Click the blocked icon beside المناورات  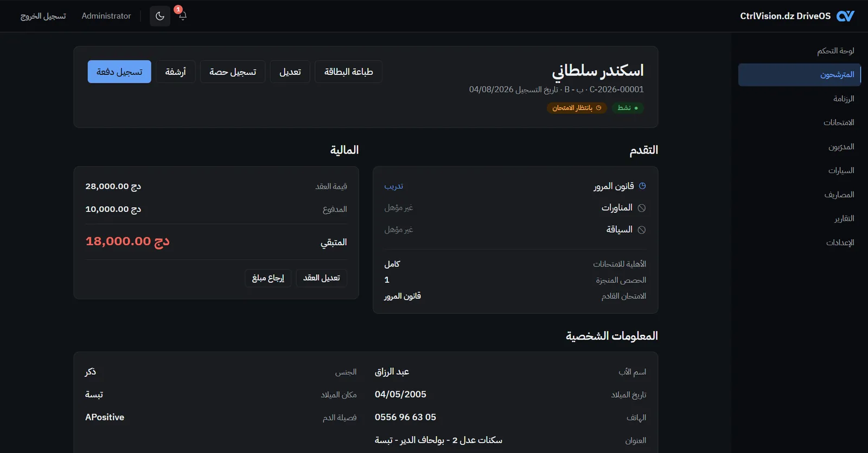(642, 208)
